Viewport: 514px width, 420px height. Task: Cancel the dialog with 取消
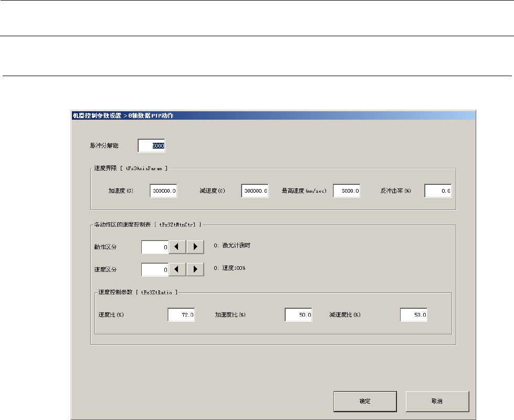click(x=436, y=401)
